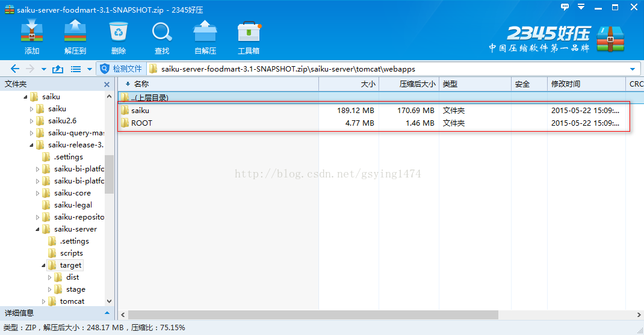Click the 2345好压 brand logo
644x335 pixels.
tap(557, 40)
